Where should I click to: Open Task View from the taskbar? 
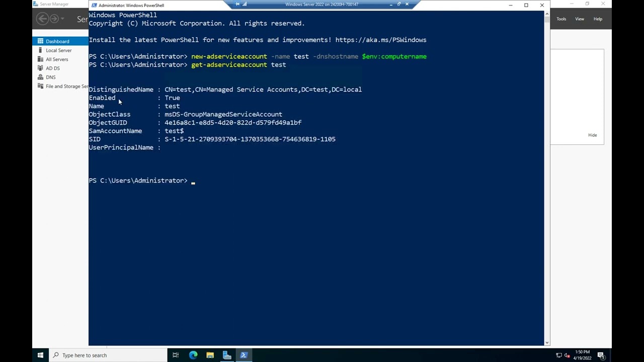[x=176, y=355]
